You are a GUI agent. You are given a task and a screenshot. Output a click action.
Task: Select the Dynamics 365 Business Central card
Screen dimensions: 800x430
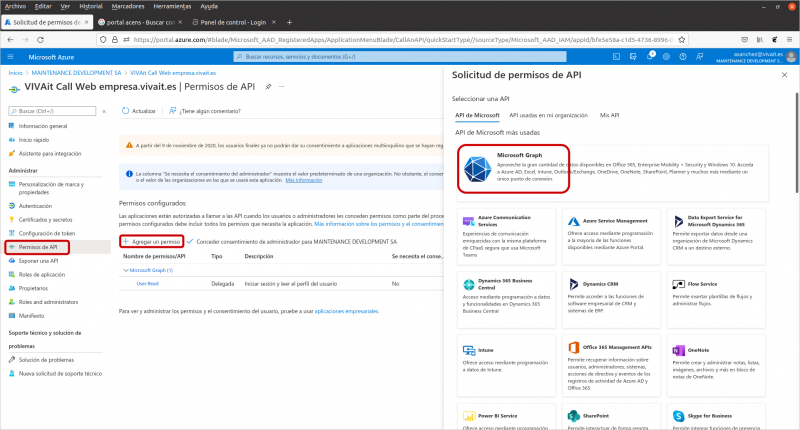click(506, 299)
